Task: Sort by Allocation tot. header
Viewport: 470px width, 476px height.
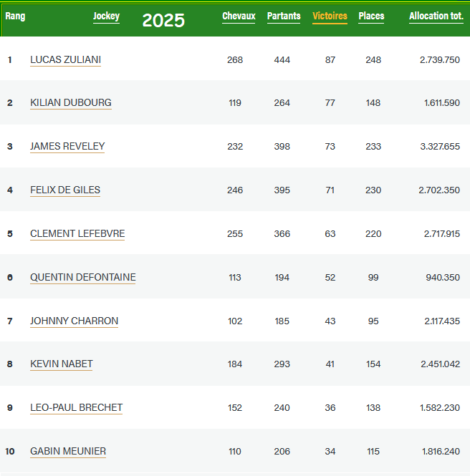Action: 436,16
